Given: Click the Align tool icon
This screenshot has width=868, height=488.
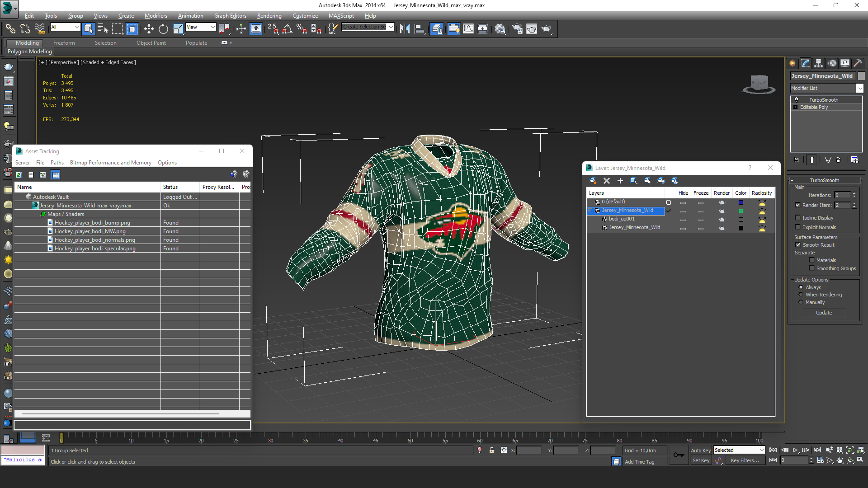Looking at the screenshot, I should [420, 29].
